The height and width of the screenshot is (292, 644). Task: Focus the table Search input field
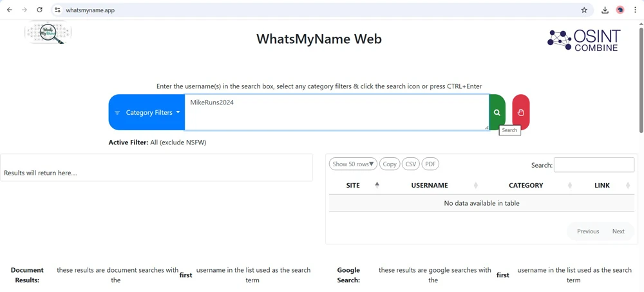pyautogui.click(x=594, y=165)
